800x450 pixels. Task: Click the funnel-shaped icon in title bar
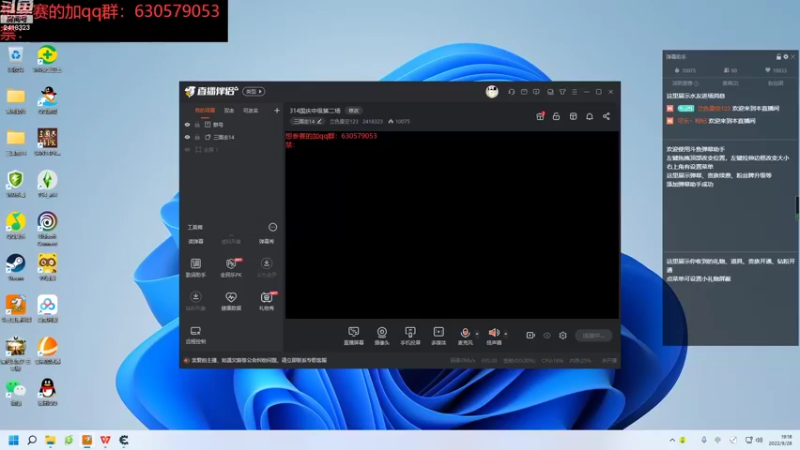[x=562, y=92]
